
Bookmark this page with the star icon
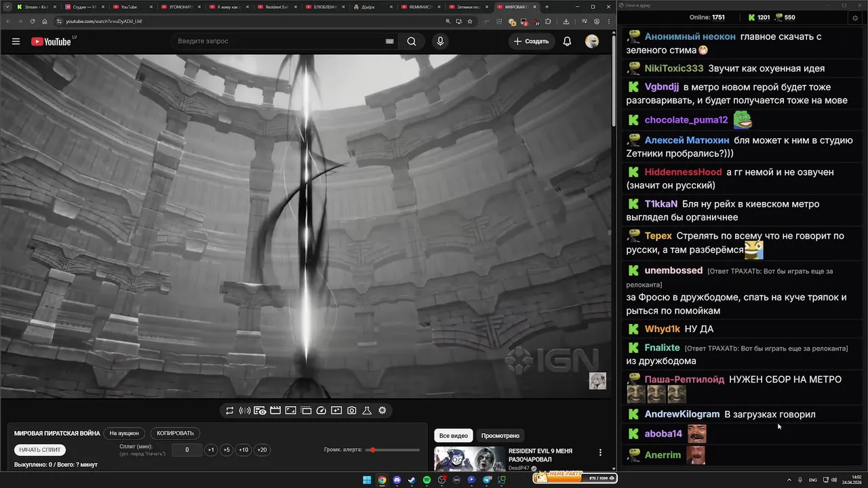470,21
